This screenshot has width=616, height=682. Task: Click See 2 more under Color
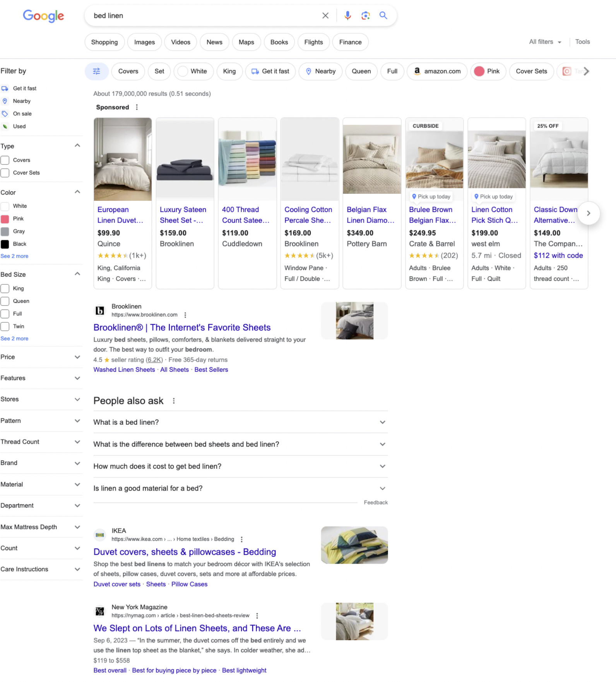pyautogui.click(x=14, y=256)
